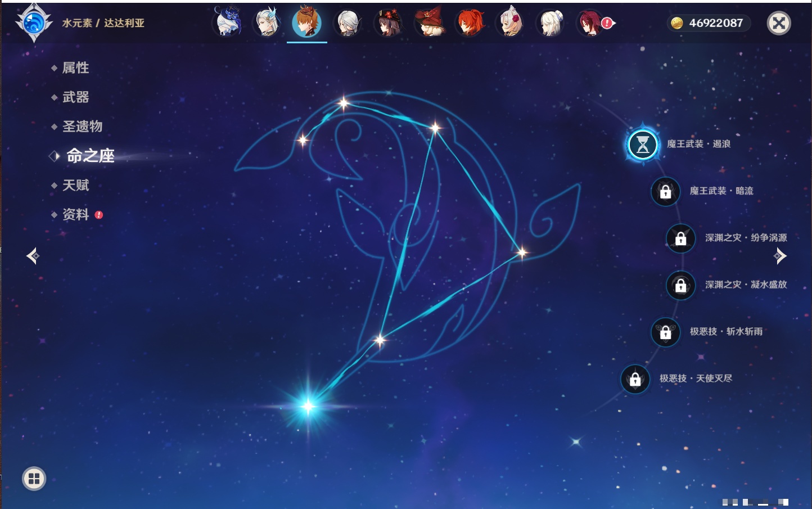Click the red alert badge beside Rosaria

click(x=607, y=23)
